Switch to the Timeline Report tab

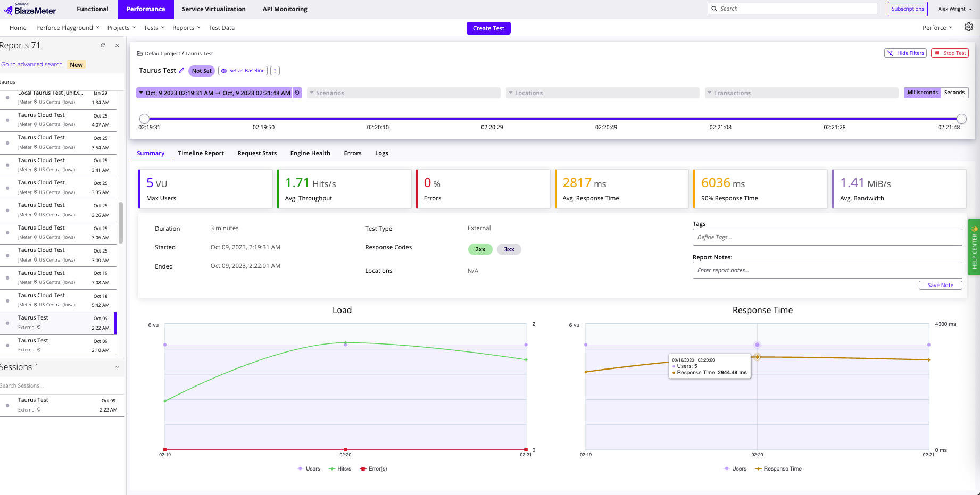coord(201,153)
